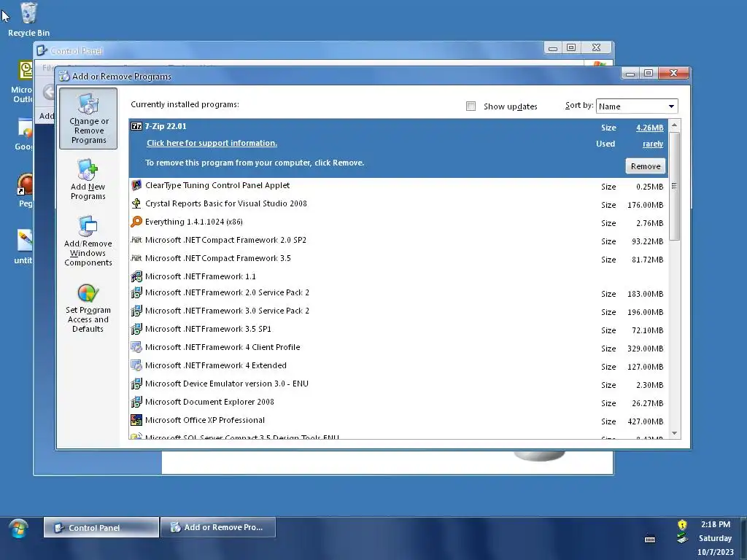Click the .NET Framework 2.0 Service Pack 2 icon

(x=136, y=292)
